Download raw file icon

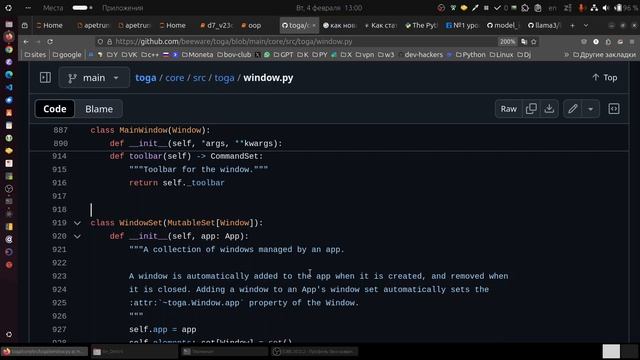[549, 109]
